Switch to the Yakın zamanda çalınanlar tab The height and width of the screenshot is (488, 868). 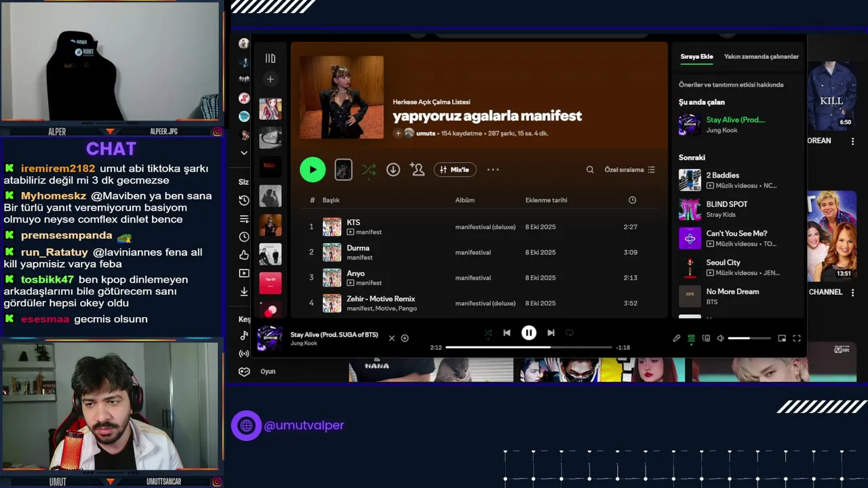coord(761,56)
